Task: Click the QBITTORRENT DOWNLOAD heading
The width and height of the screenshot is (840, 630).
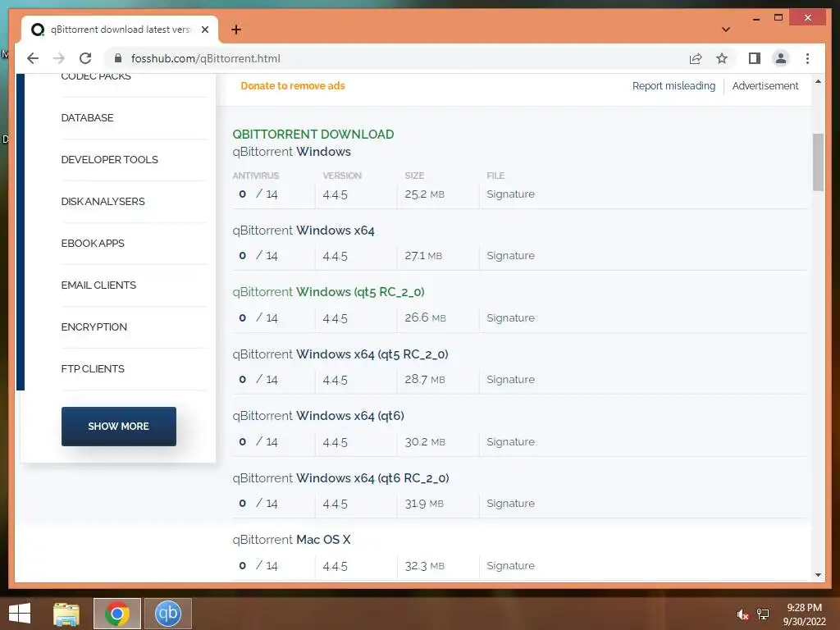Action: point(313,135)
